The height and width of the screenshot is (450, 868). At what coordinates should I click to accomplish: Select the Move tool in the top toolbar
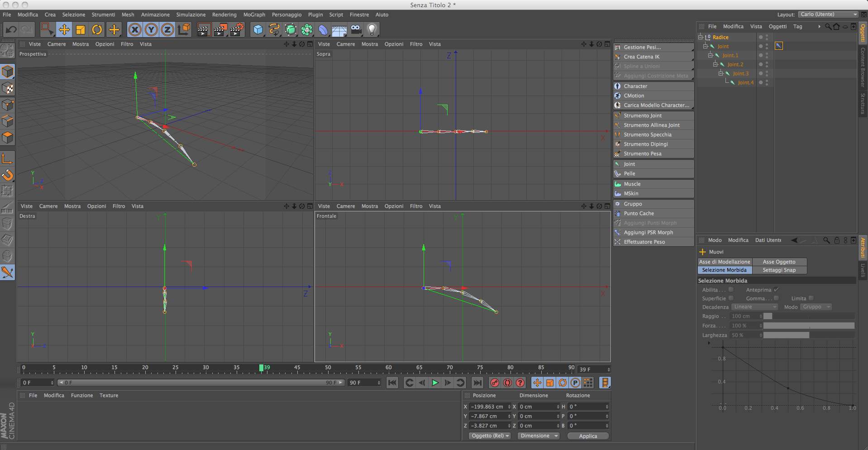pyautogui.click(x=64, y=30)
